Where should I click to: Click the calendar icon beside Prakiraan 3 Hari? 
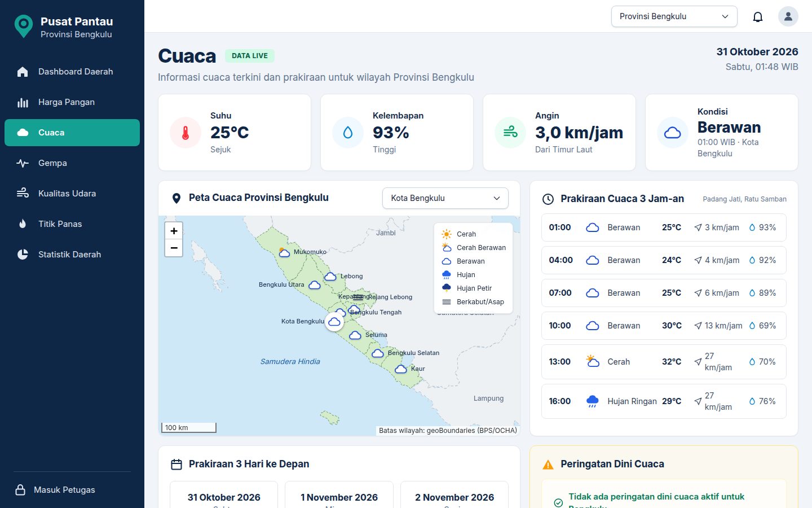tap(176, 465)
